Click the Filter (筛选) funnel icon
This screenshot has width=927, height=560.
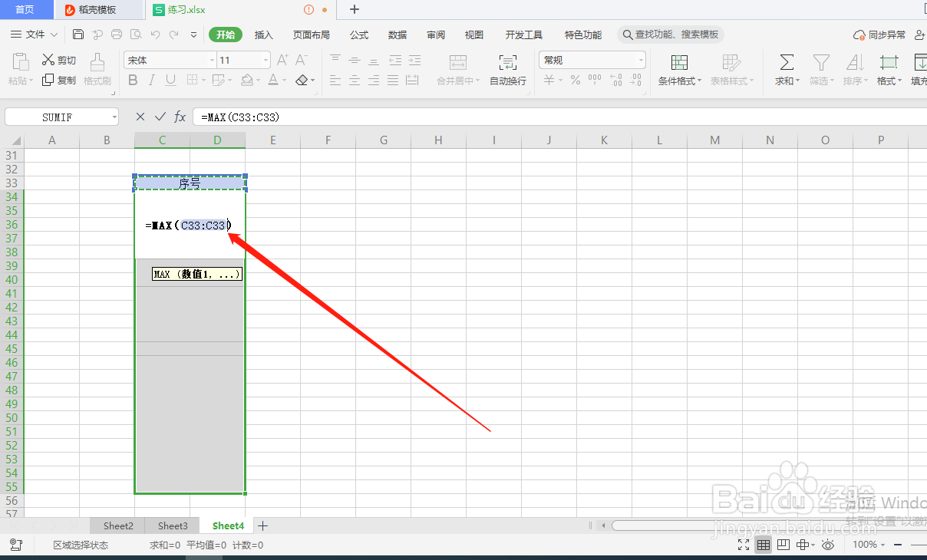[x=821, y=62]
